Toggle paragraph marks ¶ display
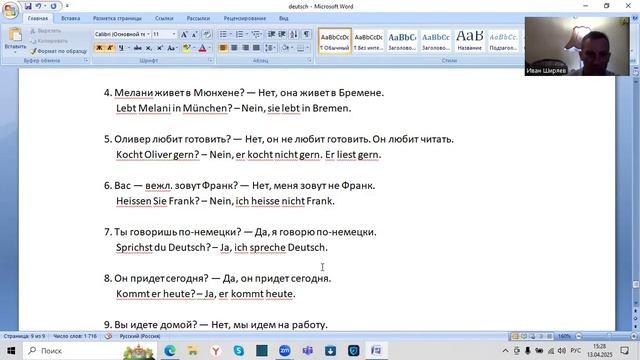This screenshot has height=360, width=640. point(306,34)
